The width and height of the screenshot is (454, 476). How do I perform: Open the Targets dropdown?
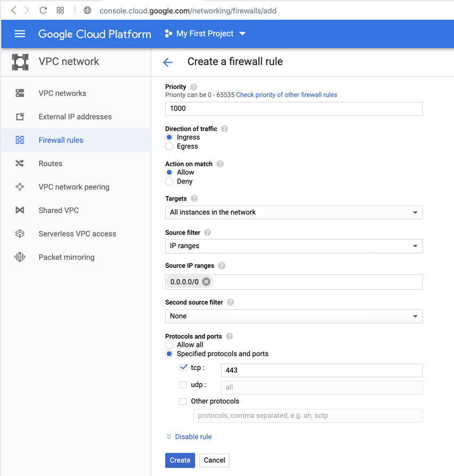click(294, 212)
